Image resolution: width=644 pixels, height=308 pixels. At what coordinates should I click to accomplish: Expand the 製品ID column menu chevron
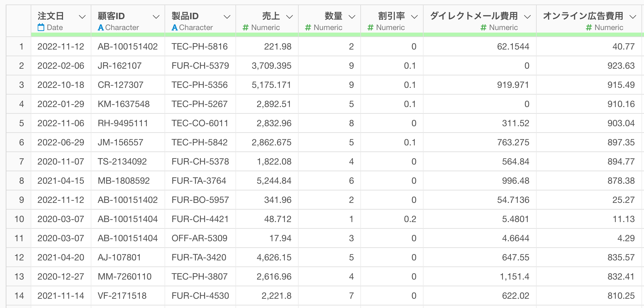pos(227,17)
